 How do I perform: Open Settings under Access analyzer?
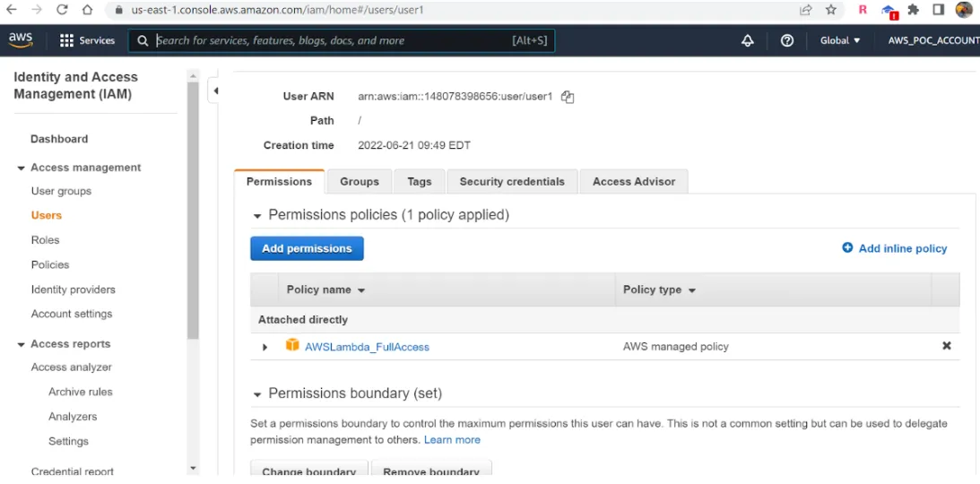click(x=68, y=441)
